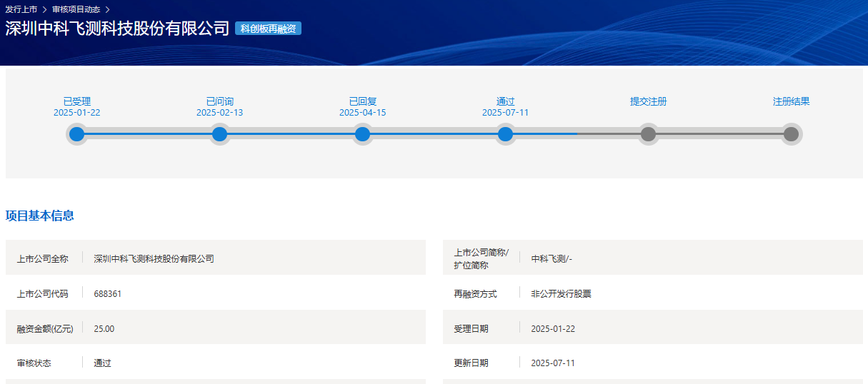
Task: Click the gray 提交注册 step circle
Action: coord(648,134)
